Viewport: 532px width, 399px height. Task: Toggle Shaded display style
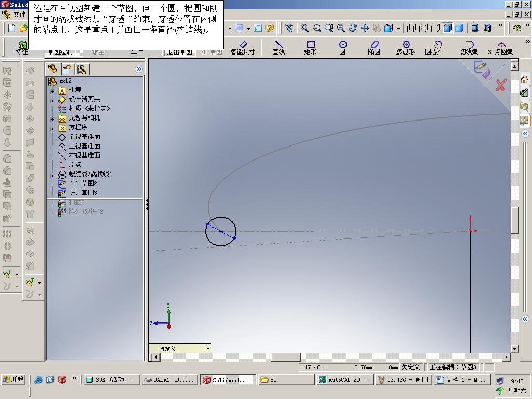pyautogui.click(x=459, y=28)
